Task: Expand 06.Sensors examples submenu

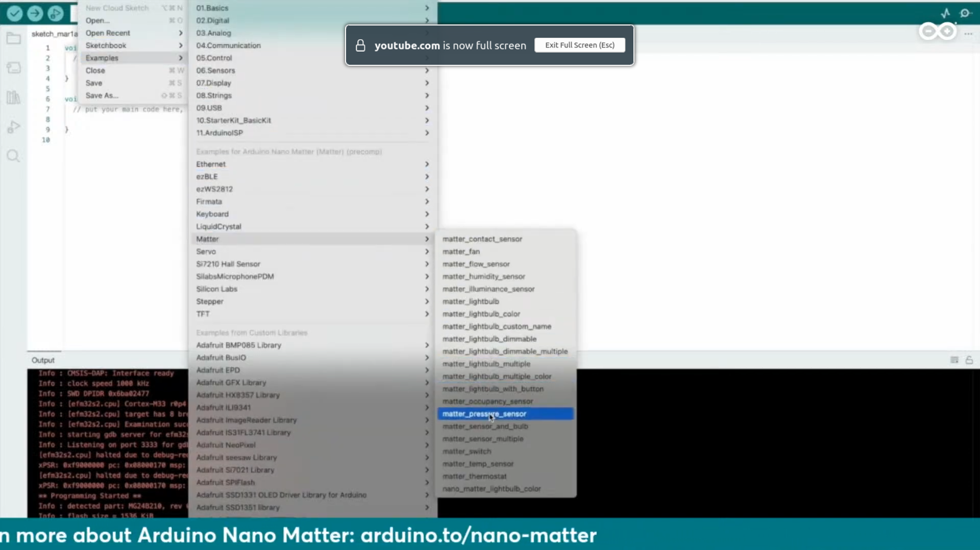Action: [312, 70]
